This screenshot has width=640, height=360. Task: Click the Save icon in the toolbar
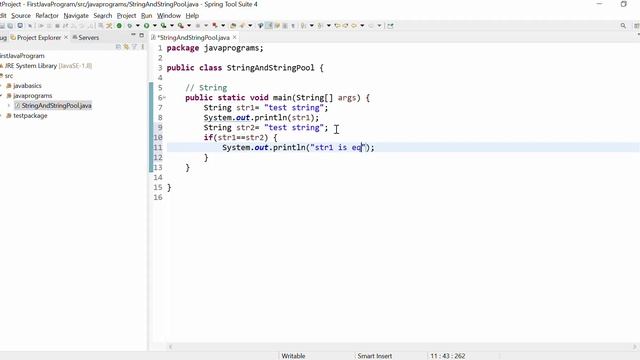click(x=2, y=26)
